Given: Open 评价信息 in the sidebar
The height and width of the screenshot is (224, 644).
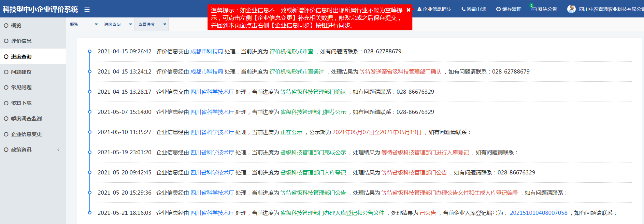Looking at the screenshot, I should click(x=21, y=41).
